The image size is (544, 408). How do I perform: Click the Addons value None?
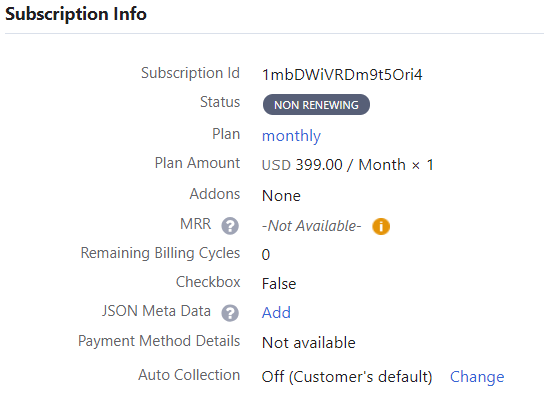click(x=281, y=196)
